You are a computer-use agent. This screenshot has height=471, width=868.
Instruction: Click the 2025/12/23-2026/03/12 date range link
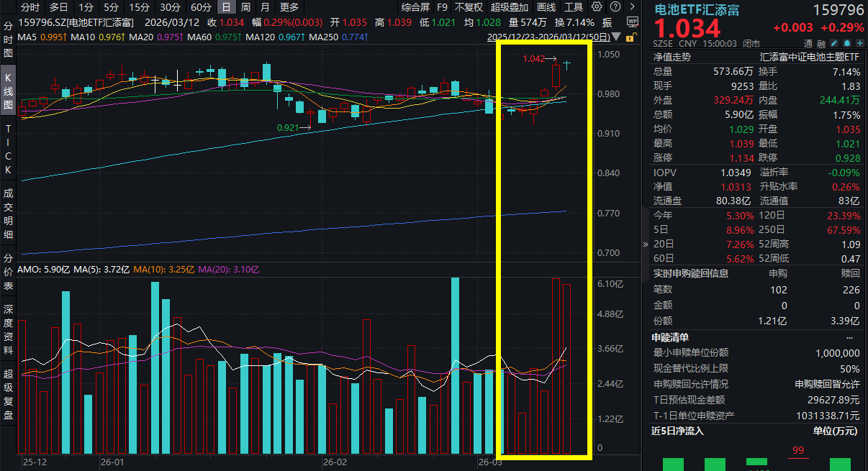[x=548, y=36]
